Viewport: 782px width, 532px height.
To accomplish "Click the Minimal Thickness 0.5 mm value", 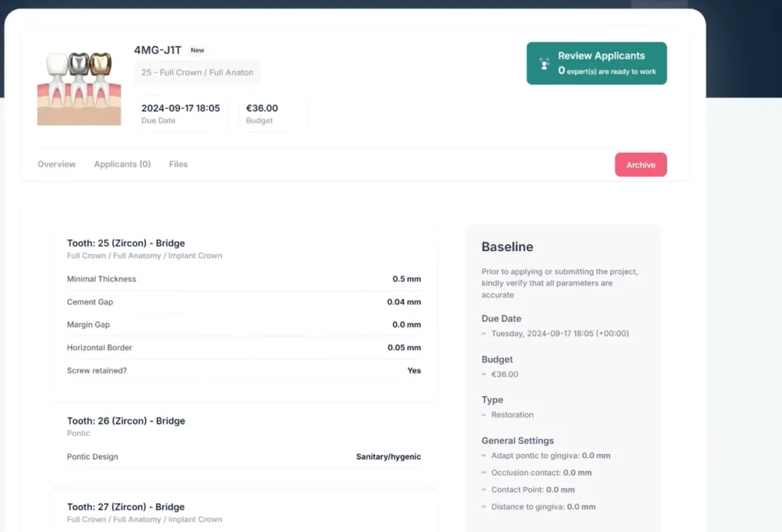I will [x=408, y=279].
